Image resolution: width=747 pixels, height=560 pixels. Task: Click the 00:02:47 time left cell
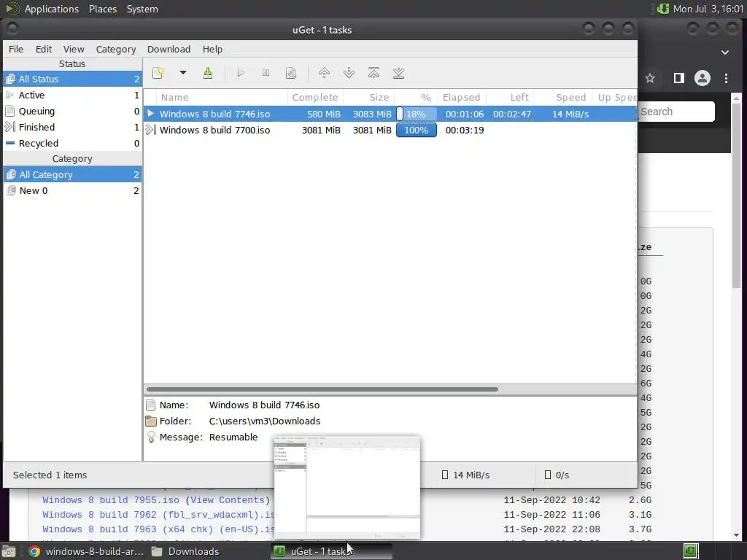click(x=511, y=114)
